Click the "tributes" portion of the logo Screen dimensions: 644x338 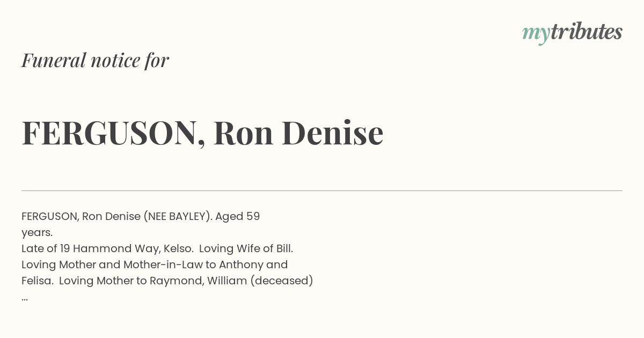(x=586, y=32)
